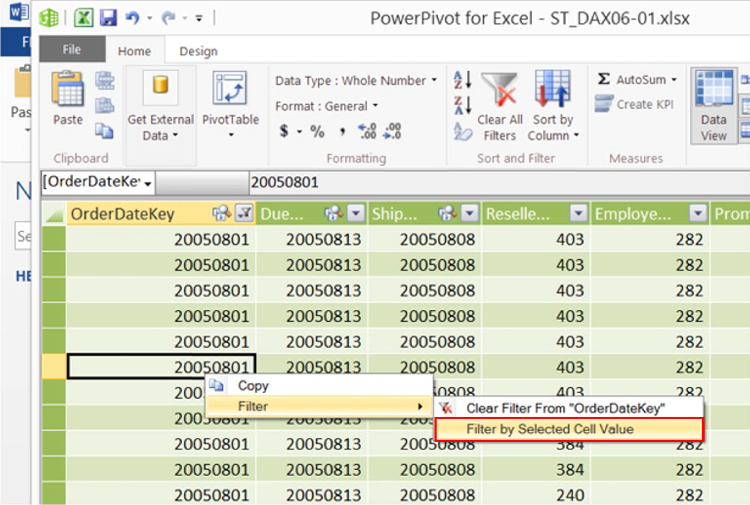This screenshot has width=750, height=505.
Task: Open filter button on OrderDateKey column header
Action: (x=246, y=213)
